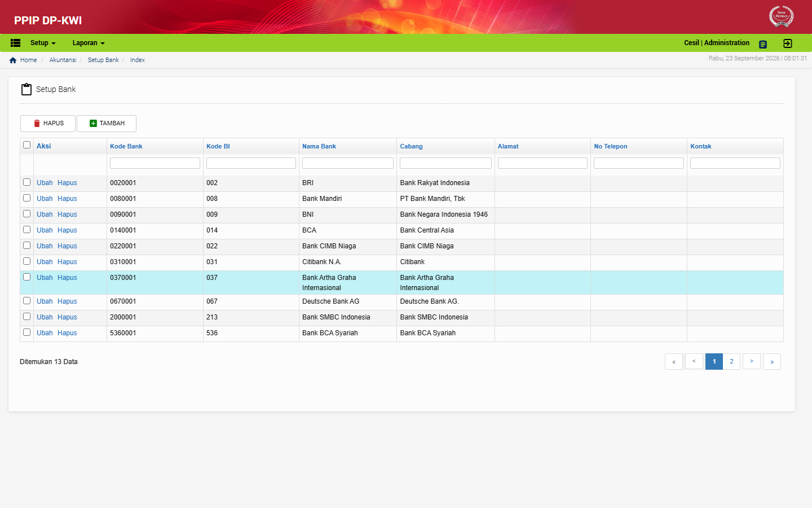This screenshot has width=812, height=508.
Task: Check the box for the Bank Mandiri row
Action: click(27, 198)
